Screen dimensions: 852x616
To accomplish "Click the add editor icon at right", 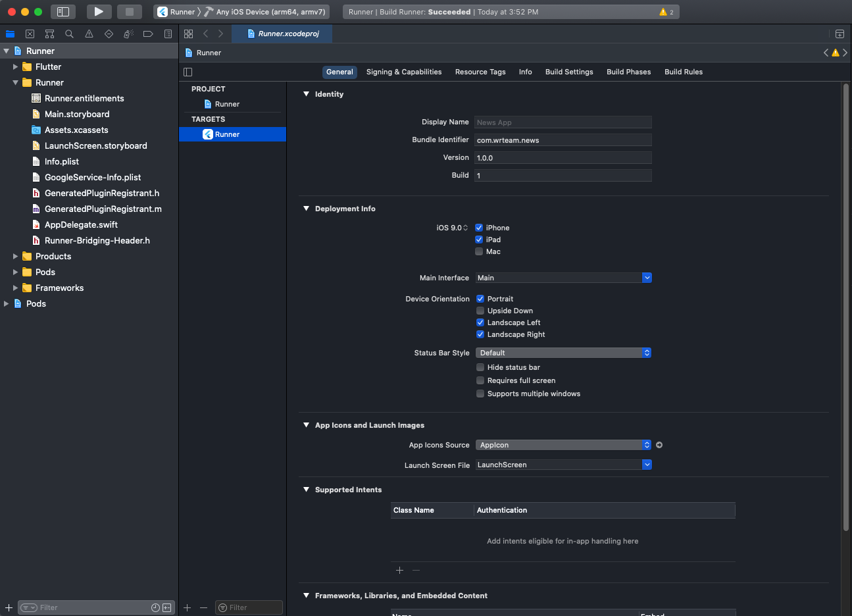I will point(839,34).
